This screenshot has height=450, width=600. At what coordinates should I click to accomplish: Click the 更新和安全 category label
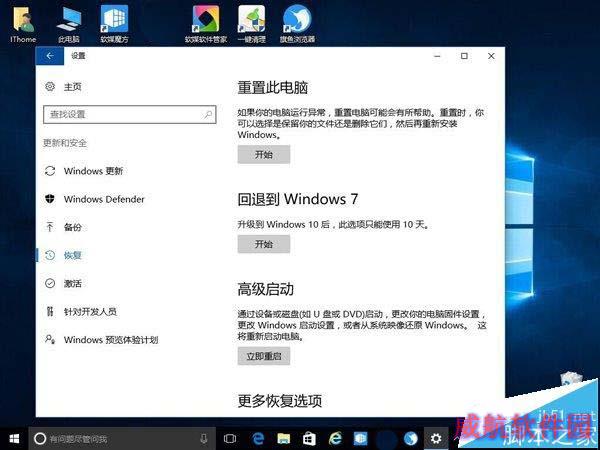[65, 143]
